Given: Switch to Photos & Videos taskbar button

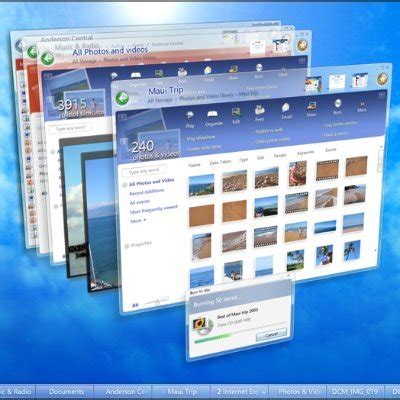Looking at the screenshot, I should [x=298, y=392].
